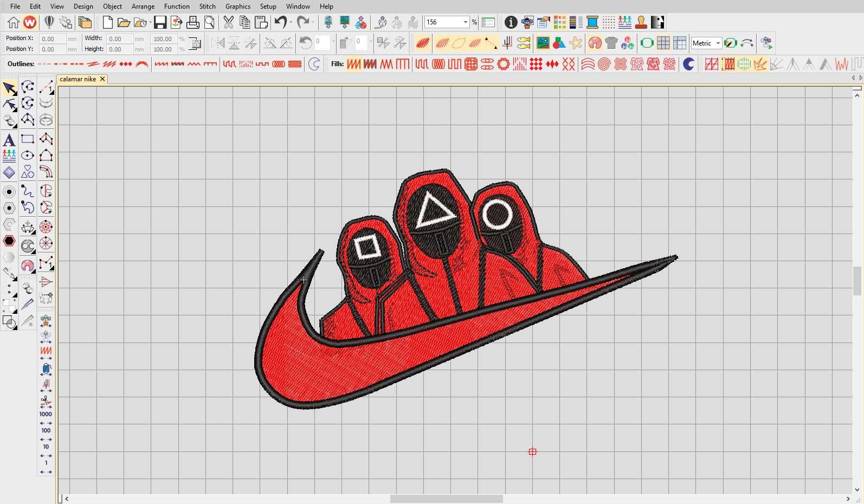Open the Stitch menu
Viewport: 864px width, 504px height.
tap(208, 6)
